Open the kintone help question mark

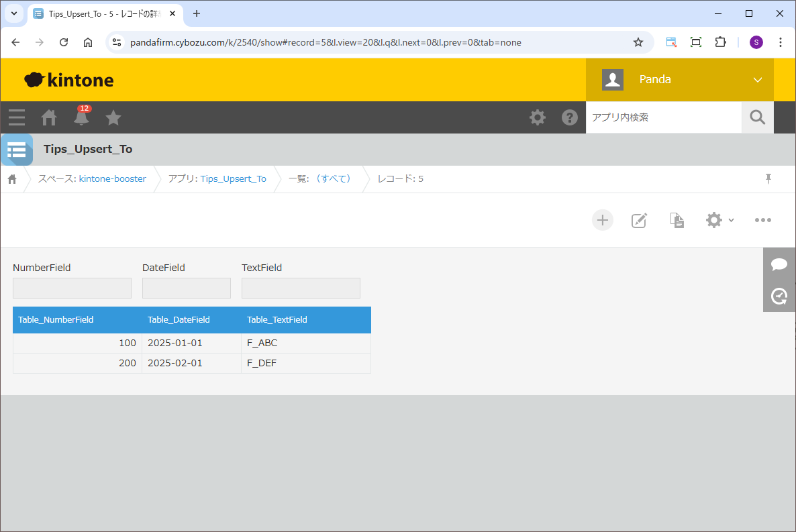click(569, 117)
